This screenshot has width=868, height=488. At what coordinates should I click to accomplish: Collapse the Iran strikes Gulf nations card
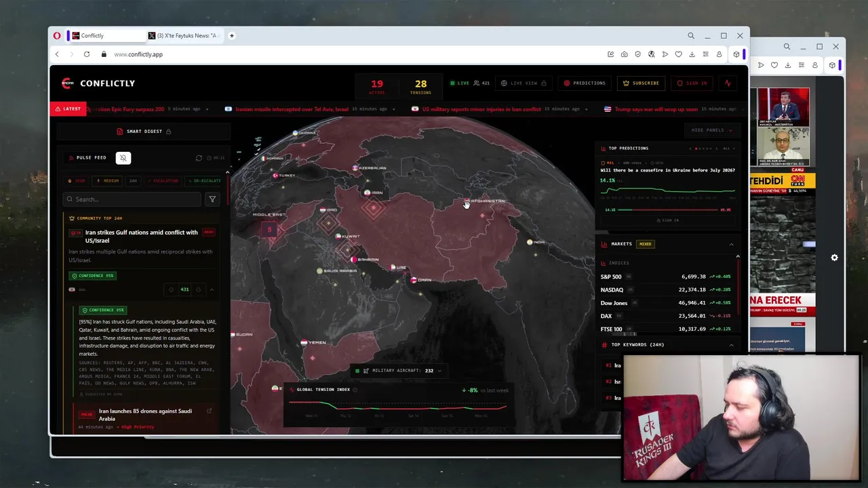[212, 289]
